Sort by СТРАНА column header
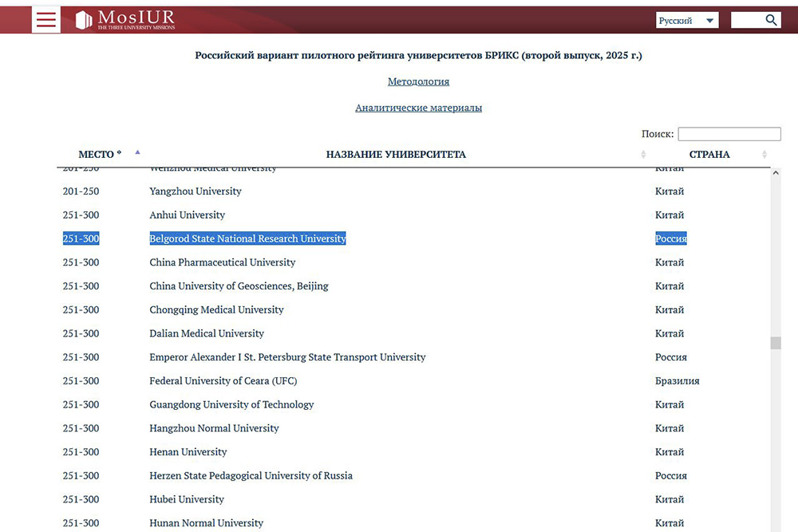Screen dimensions: 798x532 point(709,155)
